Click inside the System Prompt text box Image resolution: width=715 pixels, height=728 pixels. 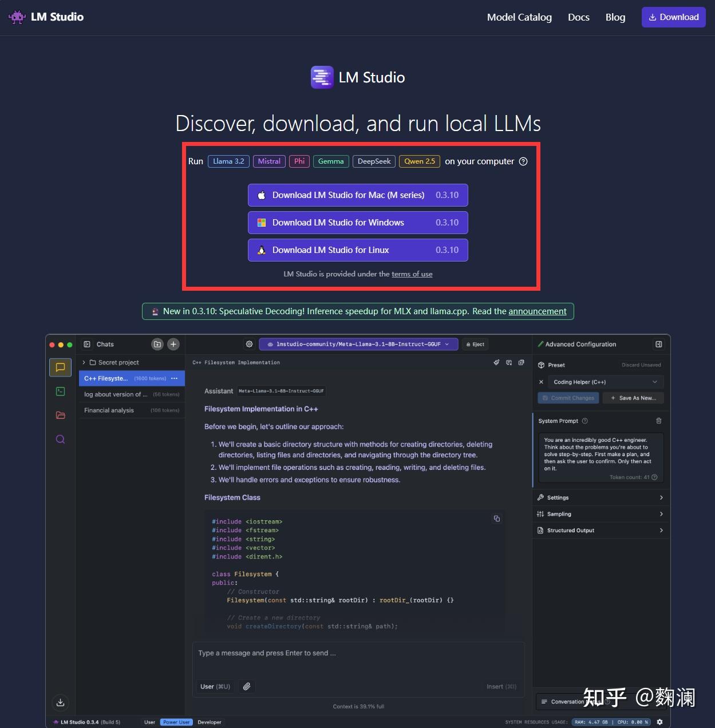(601, 458)
